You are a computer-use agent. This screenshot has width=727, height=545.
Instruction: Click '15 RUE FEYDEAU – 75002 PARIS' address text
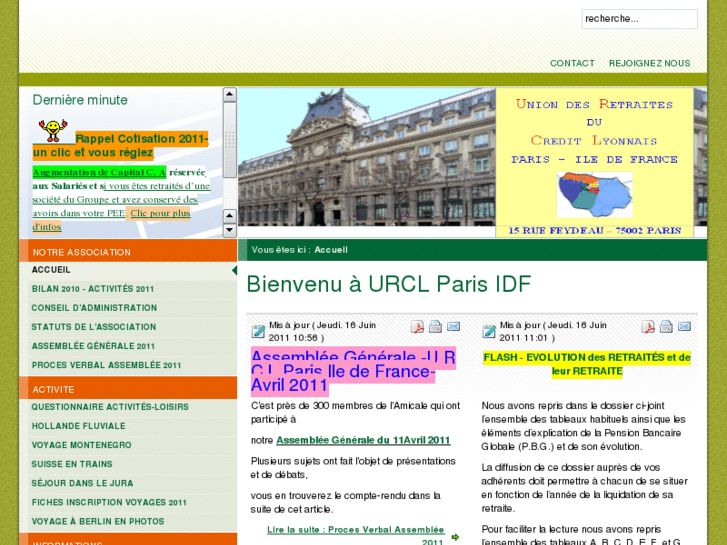594,231
